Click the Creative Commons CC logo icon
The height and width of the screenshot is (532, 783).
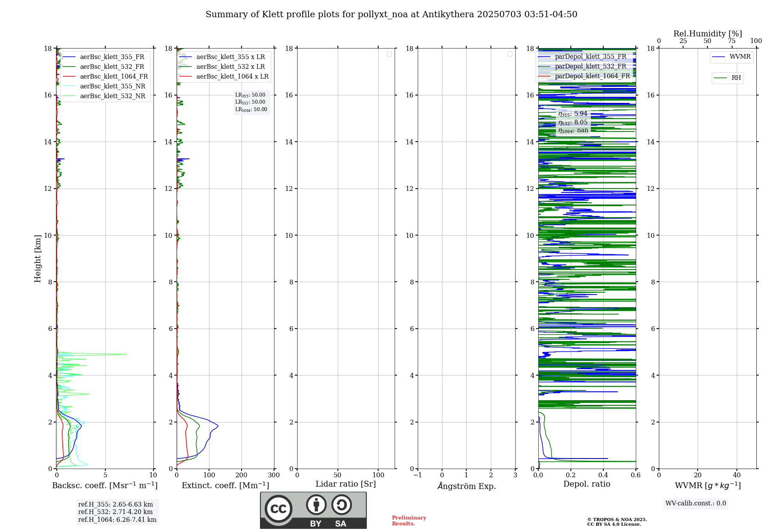point(278,509)
